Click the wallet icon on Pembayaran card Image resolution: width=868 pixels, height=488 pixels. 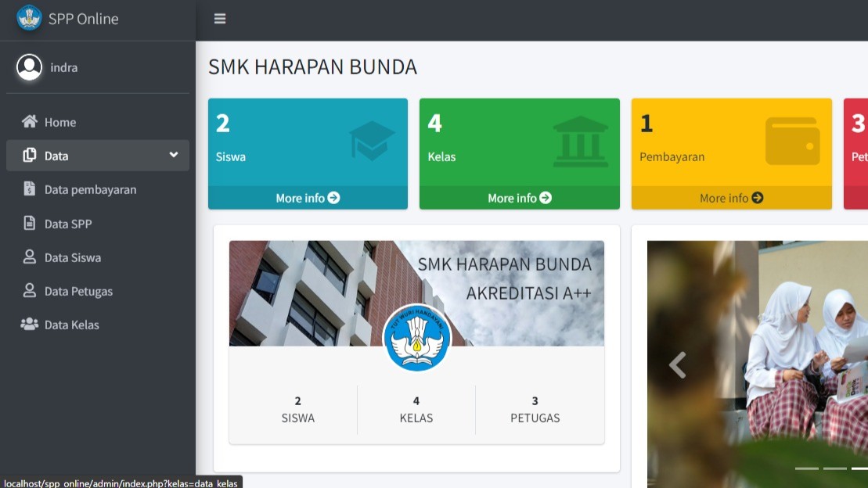[x=793, y=141]
